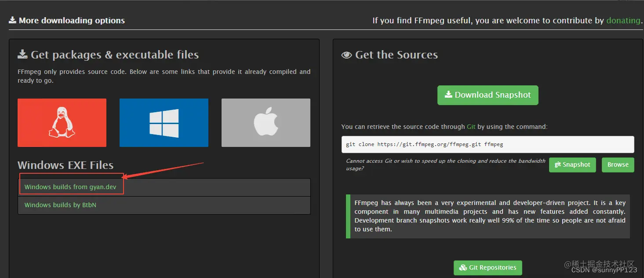This screenshot has width=644, height=278.
Task: Click the Download Snapshot button
Action: click(488, 95)
